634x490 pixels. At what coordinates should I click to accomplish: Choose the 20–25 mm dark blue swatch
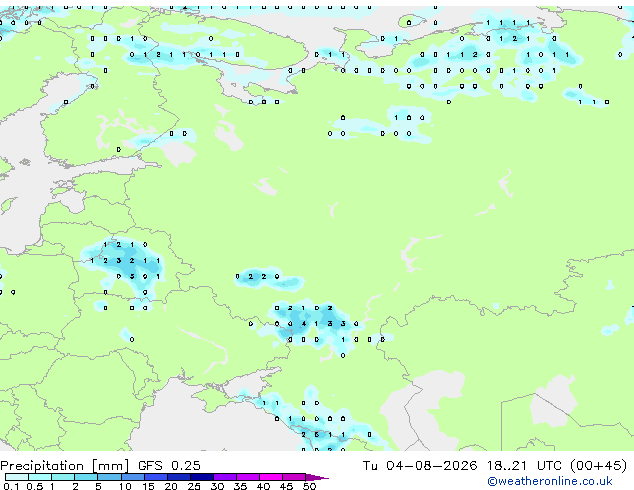click(178, 477)
